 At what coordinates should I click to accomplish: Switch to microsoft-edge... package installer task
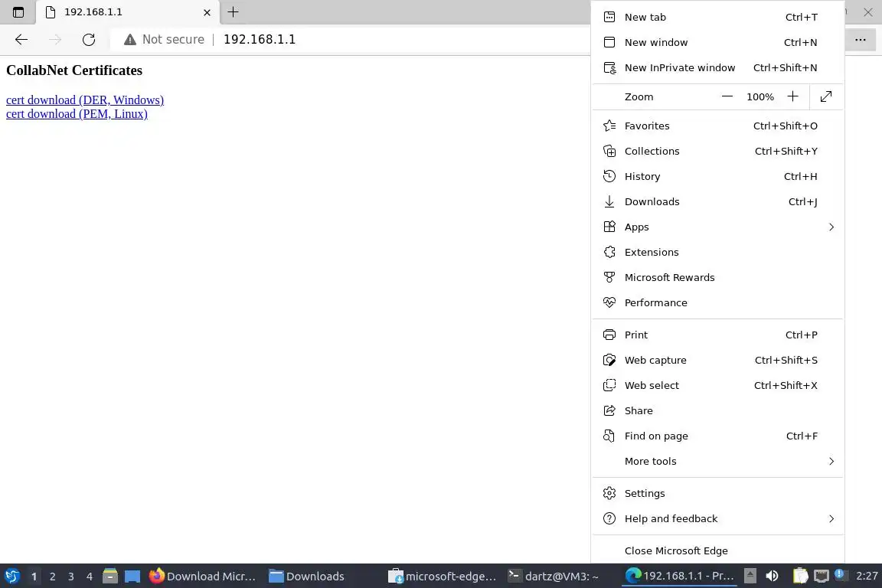point(443,577)
